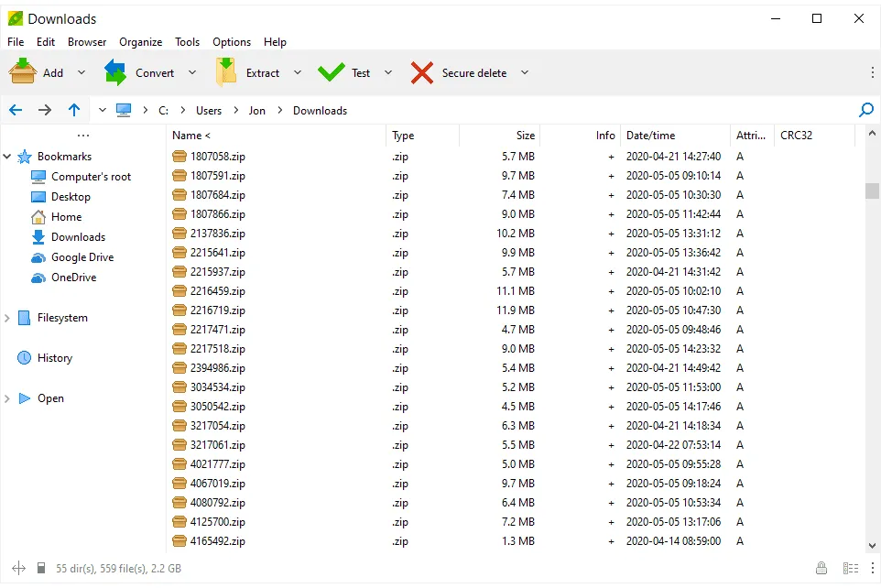
Task: Click archive icon of 4165492.zip
Action: 179,540
